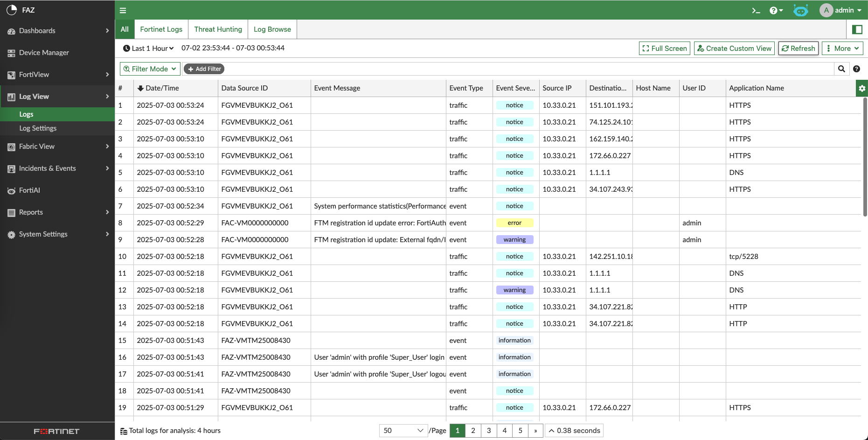This screenshot has height=440, width=868.
Task: Open Device Manager in sidebar
Action: (x=44, y=53)
